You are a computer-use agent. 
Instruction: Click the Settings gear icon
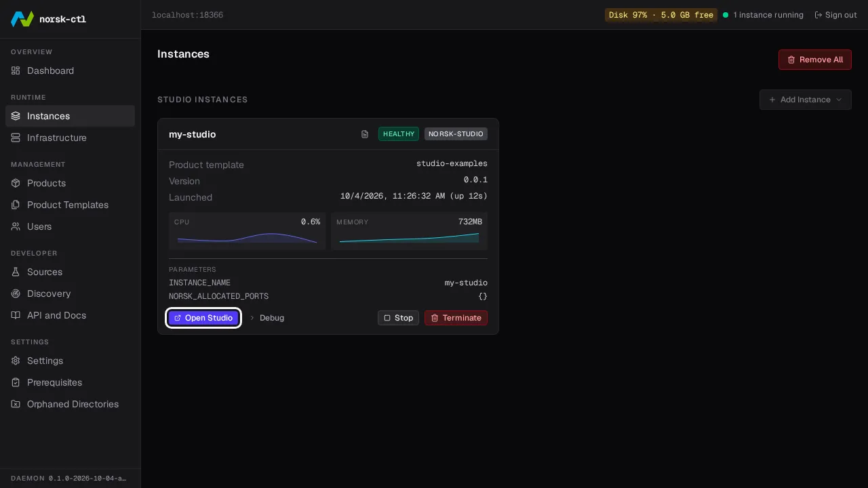(x=16, y=361)
